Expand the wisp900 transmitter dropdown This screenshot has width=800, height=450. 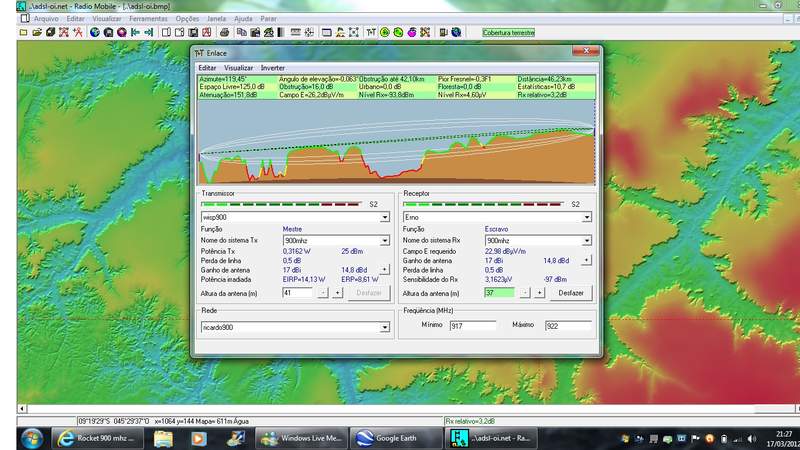[385, 216]
